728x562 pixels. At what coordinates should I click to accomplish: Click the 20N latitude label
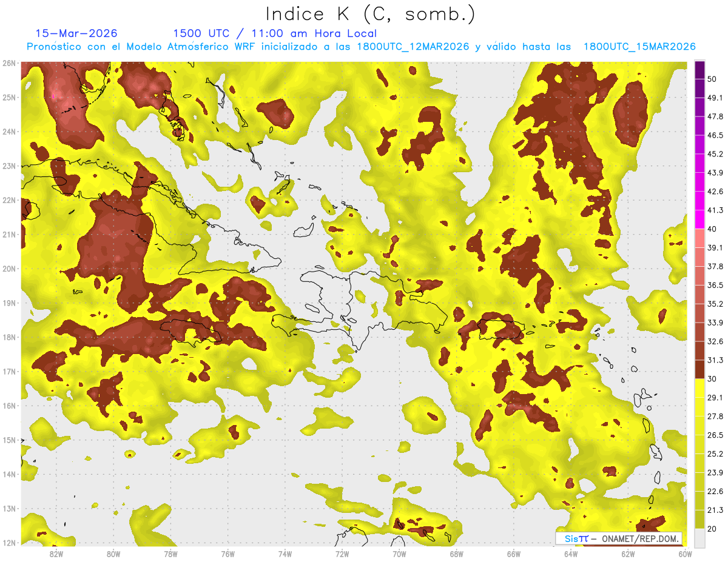(x=9, y=269)
